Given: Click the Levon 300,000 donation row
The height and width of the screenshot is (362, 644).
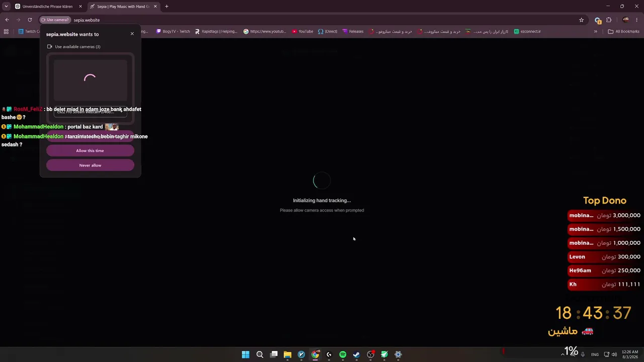Looking at the screenshot, I should point(604,257).
